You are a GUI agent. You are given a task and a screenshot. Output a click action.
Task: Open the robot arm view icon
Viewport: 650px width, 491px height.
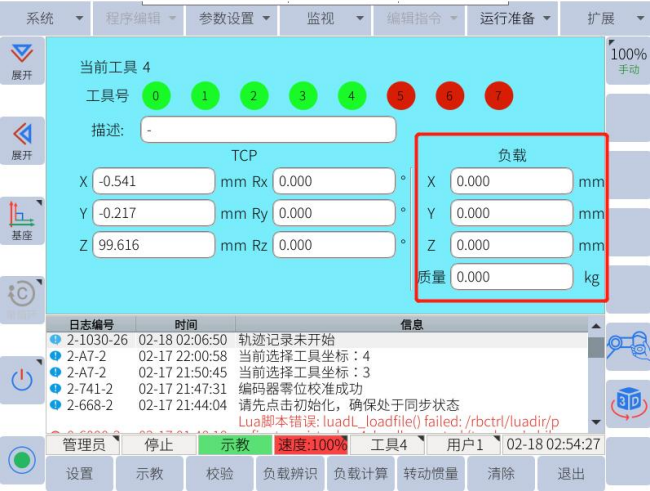(628, 342)
